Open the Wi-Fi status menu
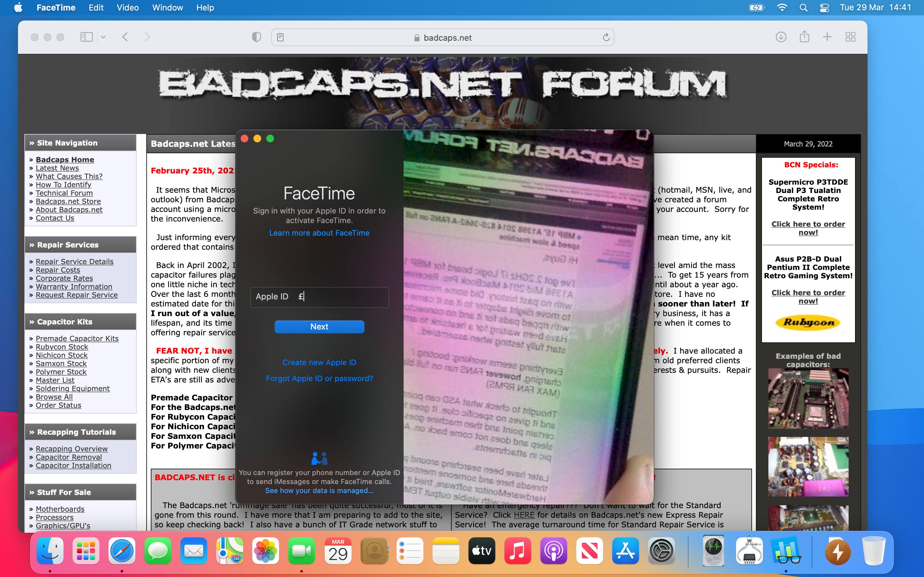Screen dimensions: 924x577 tap(782, 8)
